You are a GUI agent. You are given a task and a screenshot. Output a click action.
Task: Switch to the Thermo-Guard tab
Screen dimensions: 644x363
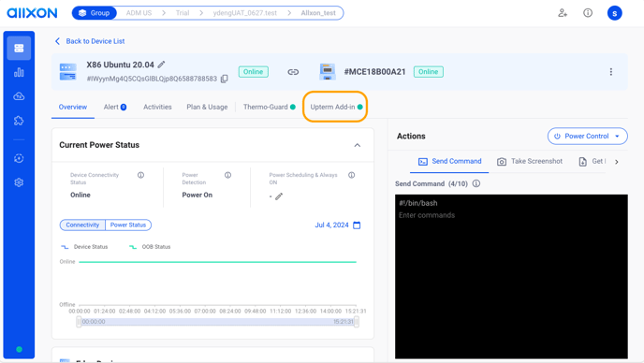(x=270, y=108)
